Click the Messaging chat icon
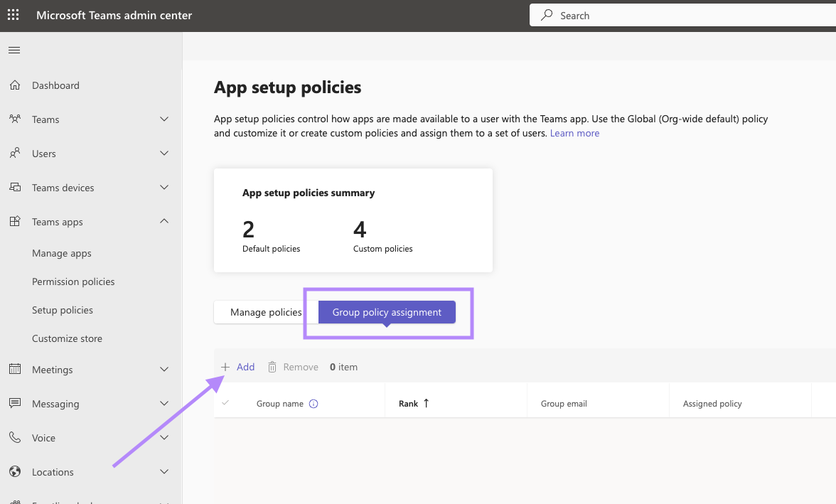Image resolution: width=836 pixels, height=504 pixels. [x=15, y=403]
